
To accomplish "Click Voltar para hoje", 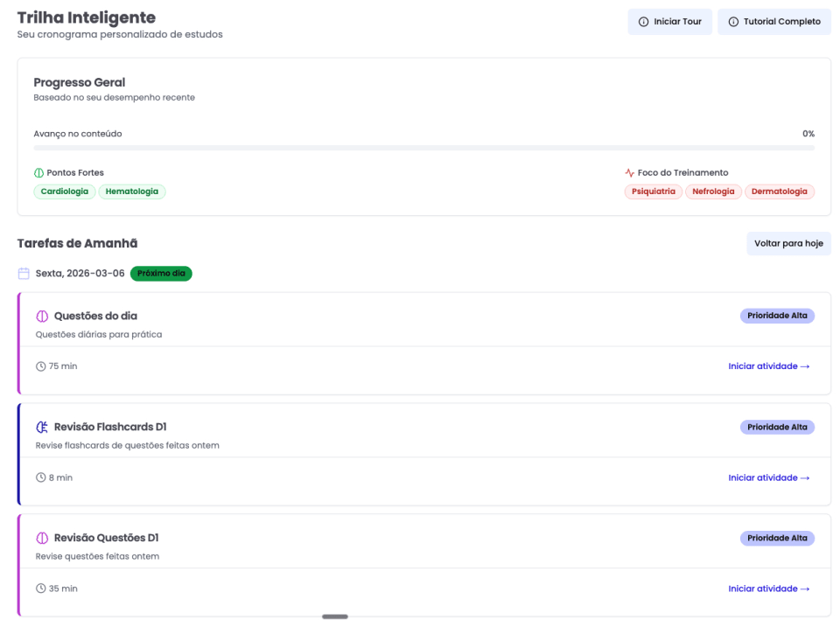I will (788, 243).
